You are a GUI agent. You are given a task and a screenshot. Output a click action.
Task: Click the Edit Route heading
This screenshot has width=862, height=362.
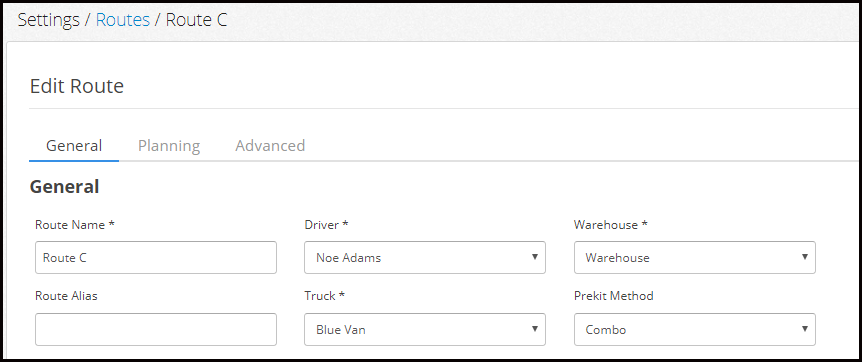76,86
